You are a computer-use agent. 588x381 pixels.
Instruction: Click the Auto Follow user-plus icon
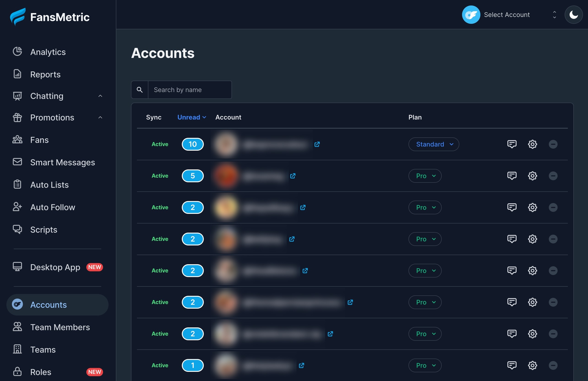(x=17, y=207)
